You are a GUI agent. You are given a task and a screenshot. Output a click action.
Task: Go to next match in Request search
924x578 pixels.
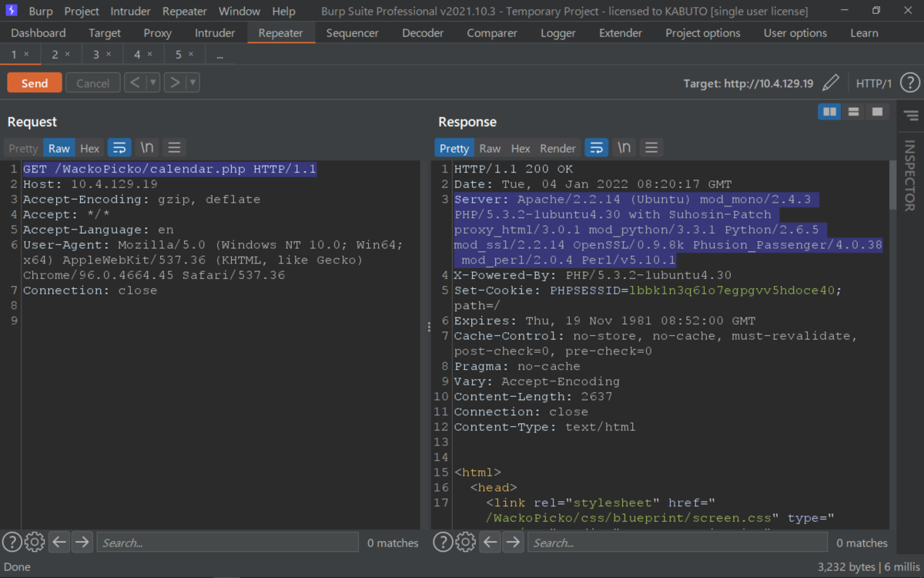pos(82,542)
